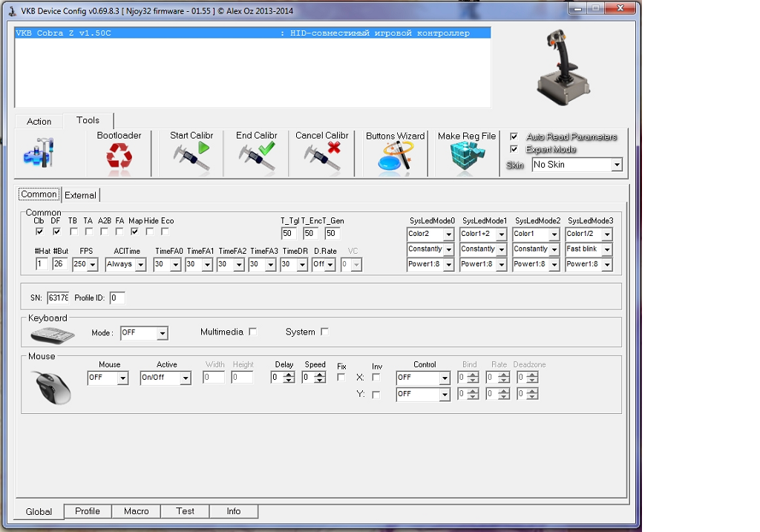760x532 pixels.
Task: Click the mouse picture in the Mouse group
Action: click(51, 387)
